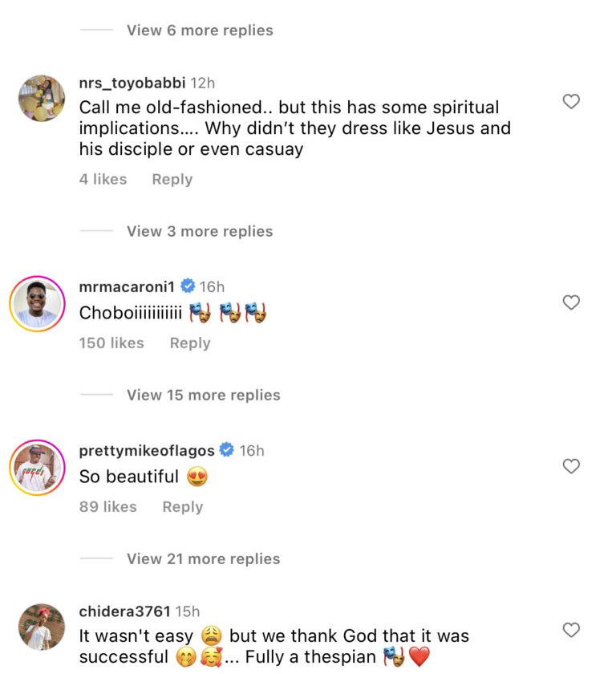Show View 15 more replies
Image resolution: width=616 pixels, height=674 pixels.
click(203, 395)
